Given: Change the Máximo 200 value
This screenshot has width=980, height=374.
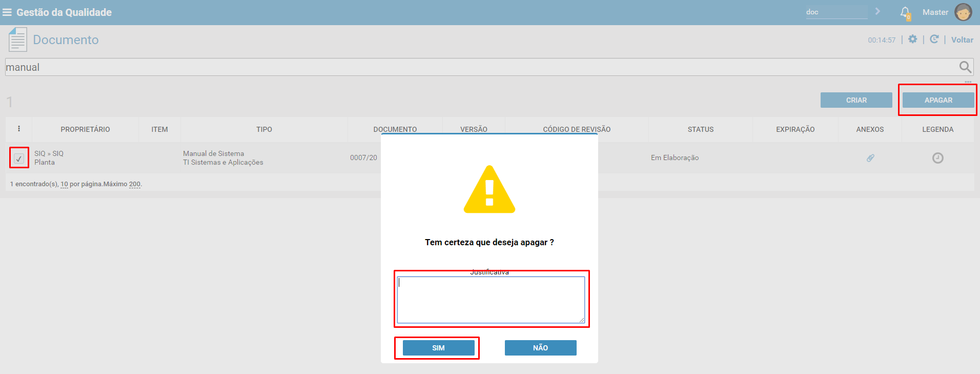Looking at the screenshot, I should [135, 184].
